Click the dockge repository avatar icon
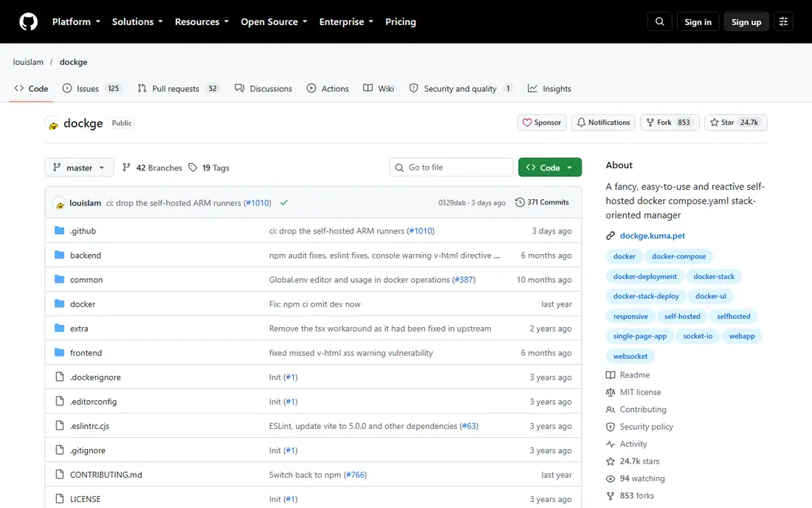This screenshot has width=812, height=508. click(x=52, y=124)
